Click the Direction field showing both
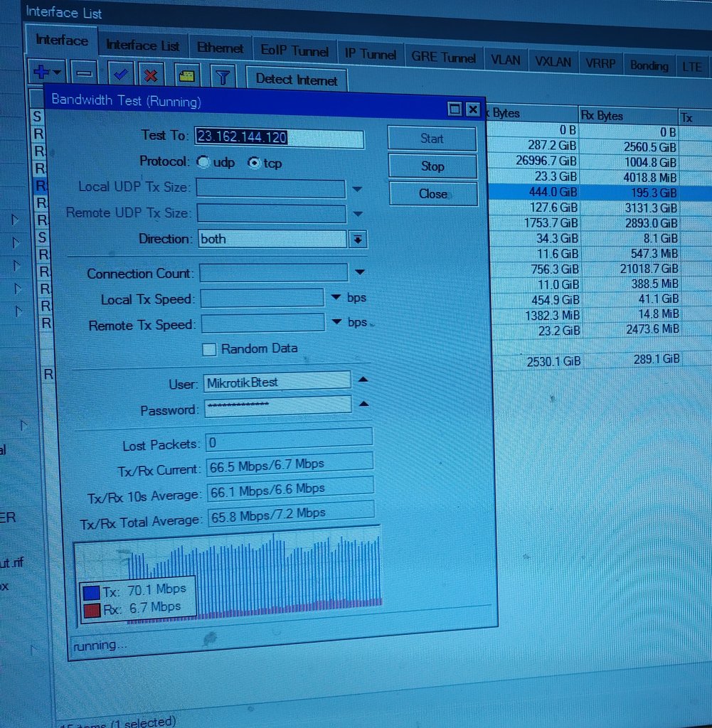This screenshot has width=712, height=728. 272,239
